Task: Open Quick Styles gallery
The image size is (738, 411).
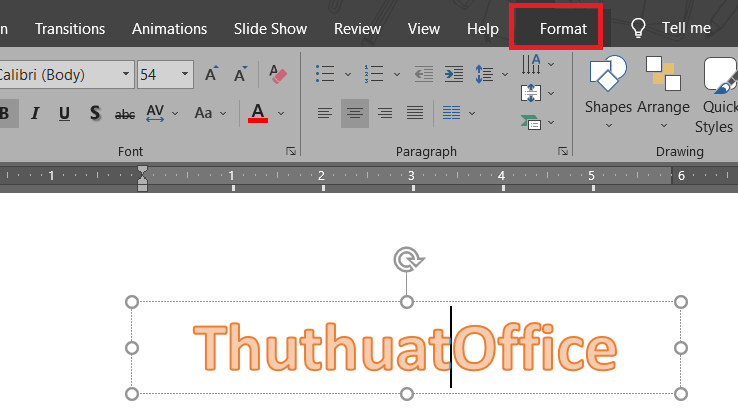Action: point(716,95)
